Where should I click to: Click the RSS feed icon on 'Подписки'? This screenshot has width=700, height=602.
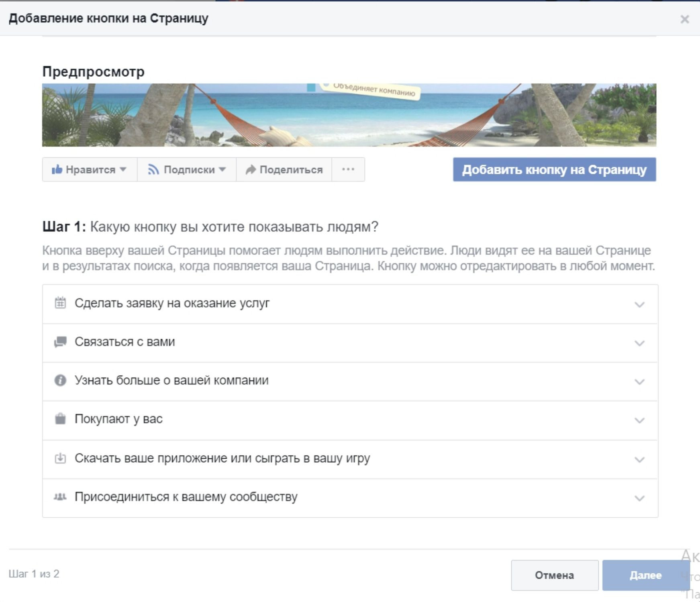[153, 169]
